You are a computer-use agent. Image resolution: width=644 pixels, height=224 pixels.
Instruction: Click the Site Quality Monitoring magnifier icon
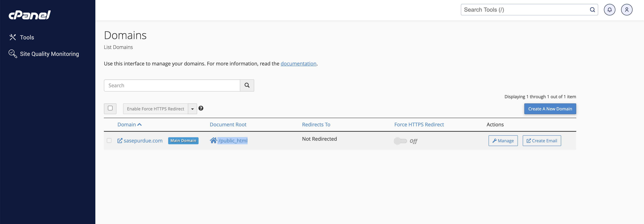pos(13,54)
